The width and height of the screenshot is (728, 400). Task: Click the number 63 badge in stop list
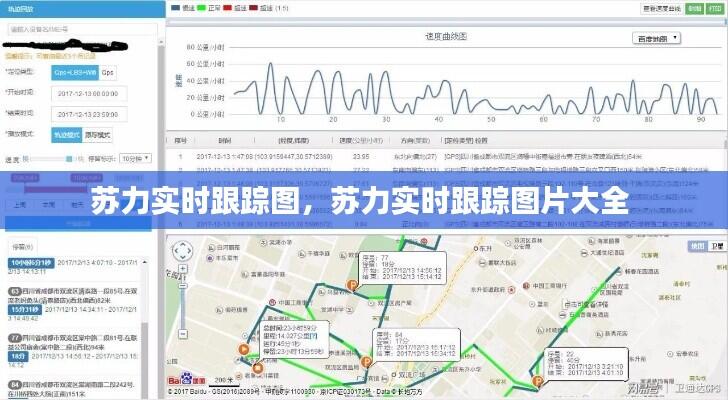[14, 292]
